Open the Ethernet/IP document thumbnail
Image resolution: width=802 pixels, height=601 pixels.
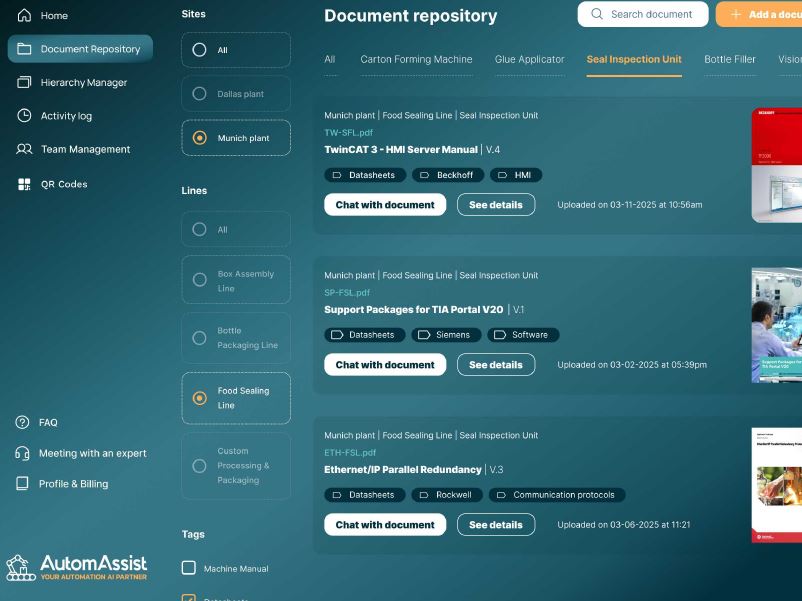[777, 485]
